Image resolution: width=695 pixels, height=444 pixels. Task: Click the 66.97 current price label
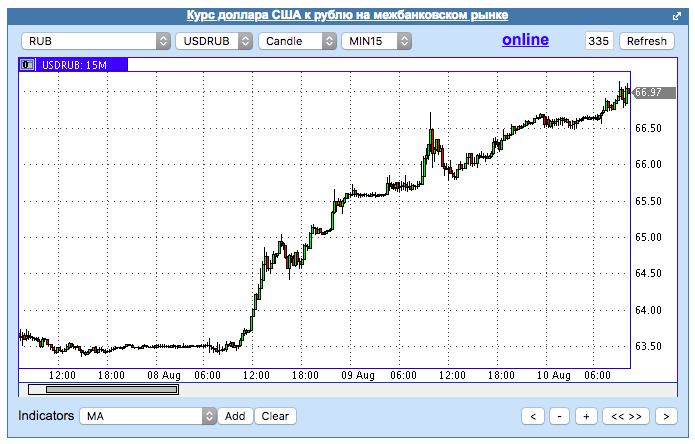tap(654, 93)
